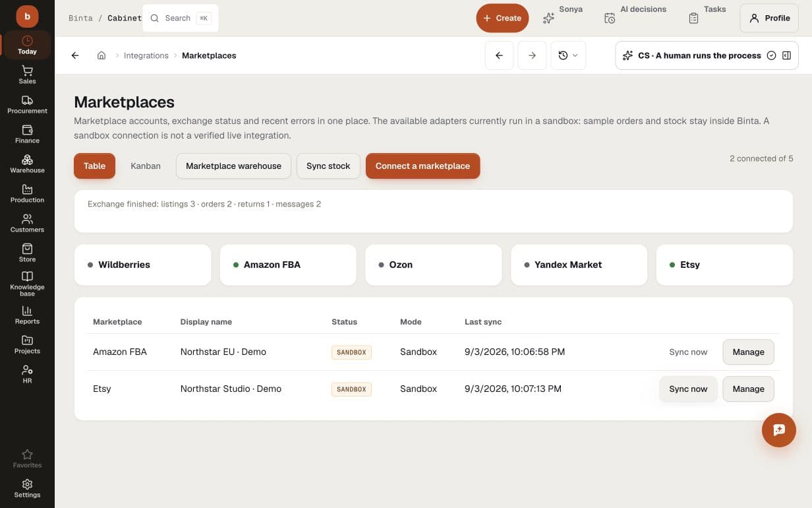The height and width of the screenshot is (508, 812).
Task: Click the Marketplaces breadcrumb
Action: pyautogui.click(x=209, y=55)
